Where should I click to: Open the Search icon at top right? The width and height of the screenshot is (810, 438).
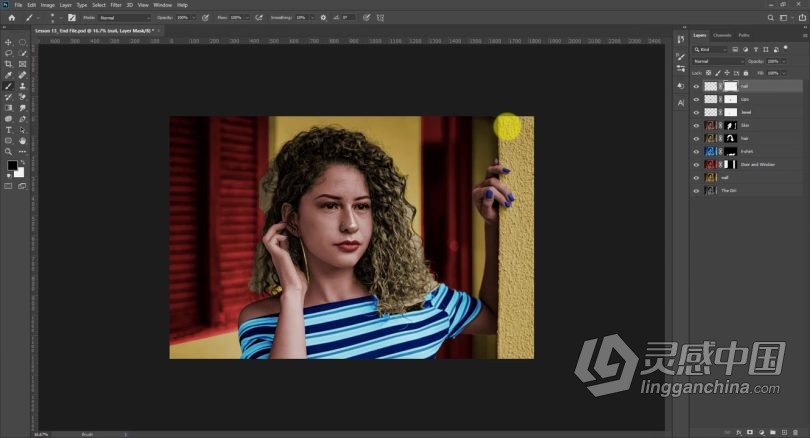(771, 18)
